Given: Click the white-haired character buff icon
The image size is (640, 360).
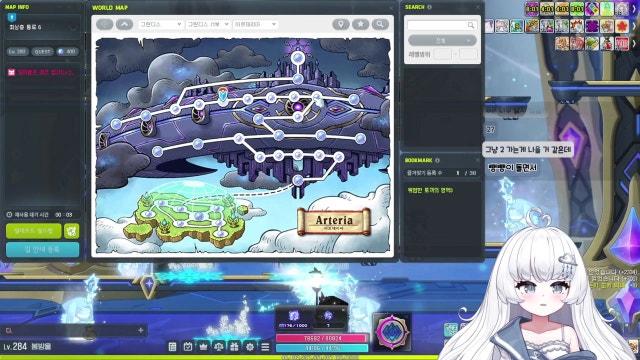Looking at the screenshot, I should [x=622, y=9].
